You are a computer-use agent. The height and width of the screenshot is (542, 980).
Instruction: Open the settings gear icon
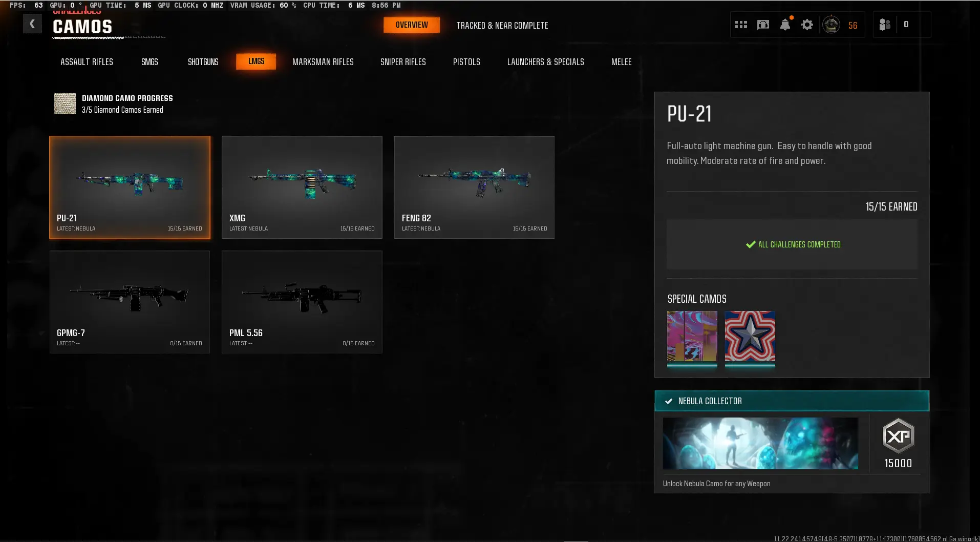point(807,25)
